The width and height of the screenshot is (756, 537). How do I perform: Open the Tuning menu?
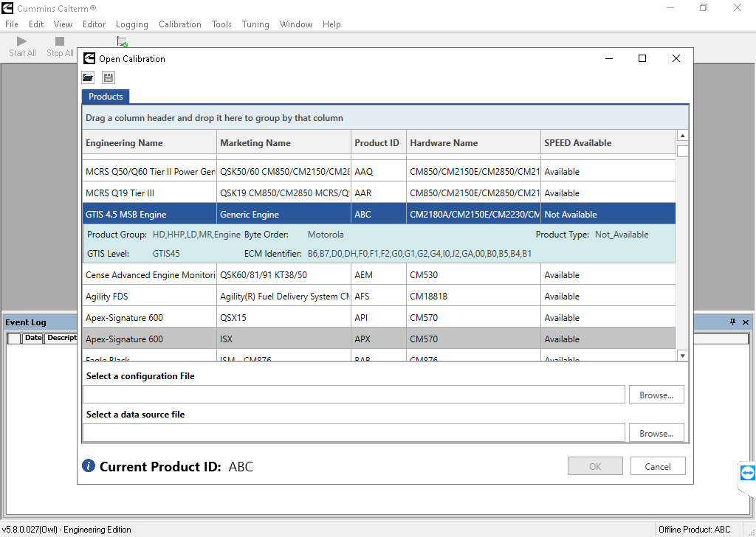(255, 24)
